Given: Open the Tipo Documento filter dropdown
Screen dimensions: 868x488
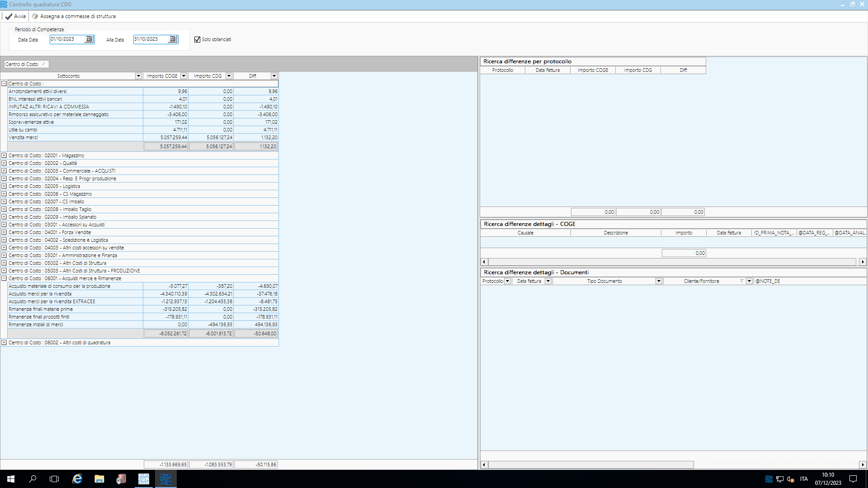Looking at the screenshot, I should [x=659, y=281].
